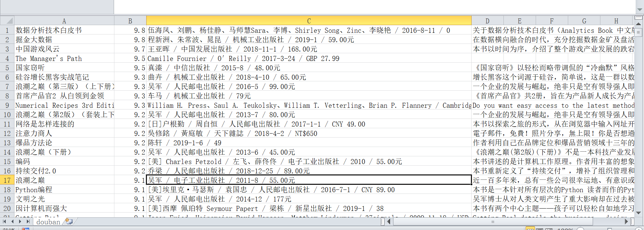Select cell Numerical Recipes 3rd Edition
This screenshot has height=230, width=644.
pos(64,105)
